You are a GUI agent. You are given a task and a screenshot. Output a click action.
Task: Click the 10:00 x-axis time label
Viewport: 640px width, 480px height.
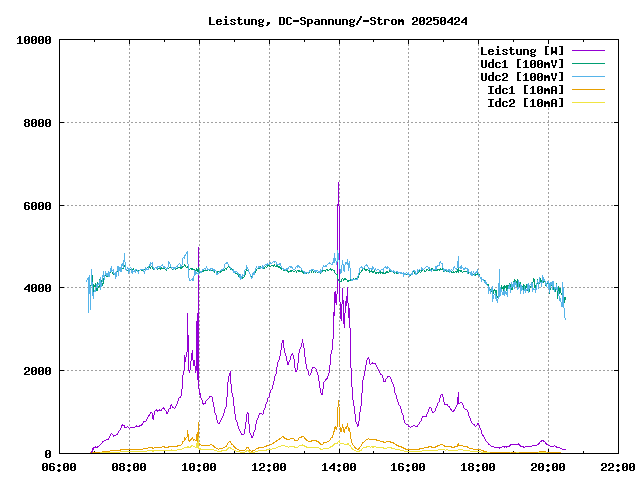tap(199, 467)
